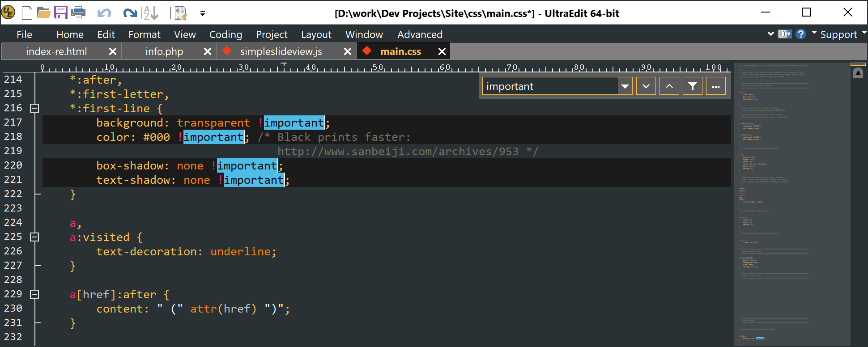Click the 'content:' property on line 230

click(x=123, y=309)
